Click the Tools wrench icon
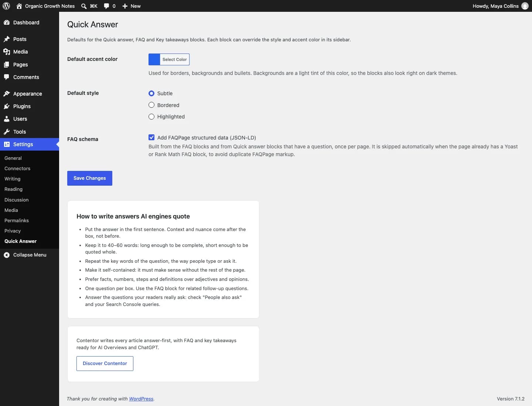The height and width of the screenshot is (406, 532). point(7,132)
